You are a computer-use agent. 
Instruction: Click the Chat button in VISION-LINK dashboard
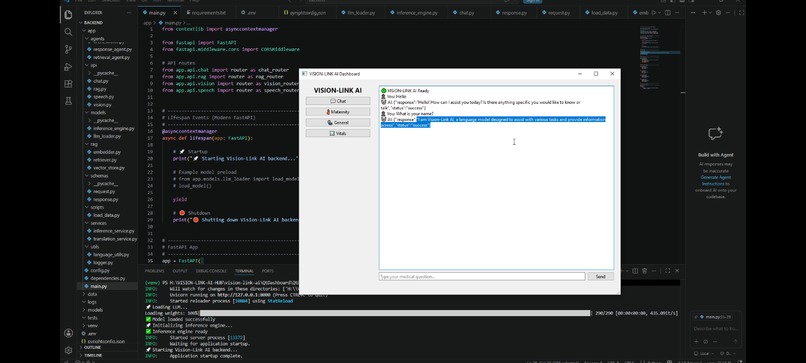(x=338, y=101)
